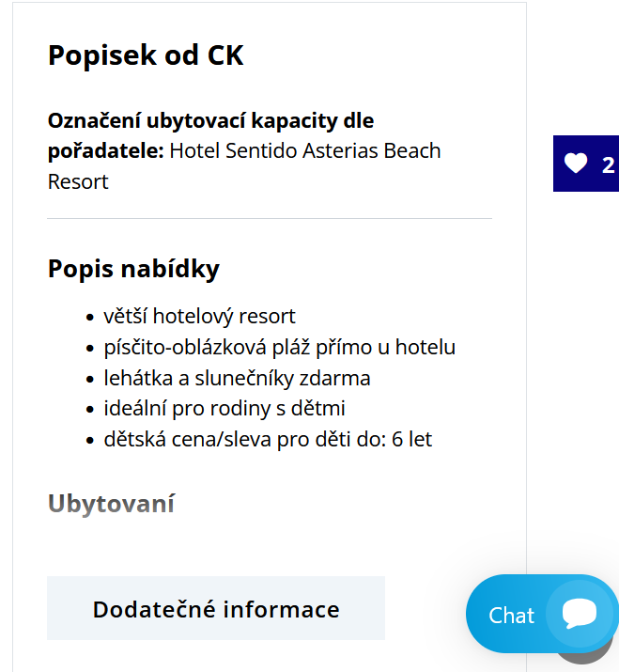Click the word Resort under pořadatele
Image resolution: width=619 pixels, height=672 pixels.
pos(78,181)
